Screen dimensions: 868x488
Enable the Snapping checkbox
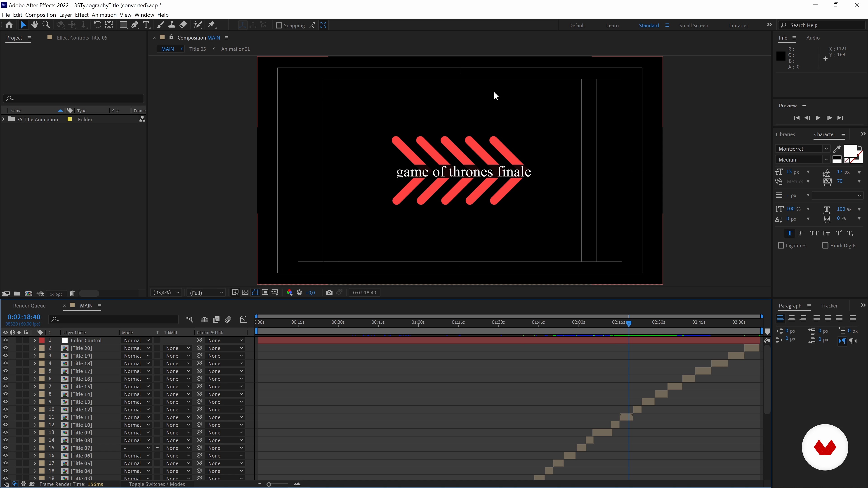coord(279,25)
